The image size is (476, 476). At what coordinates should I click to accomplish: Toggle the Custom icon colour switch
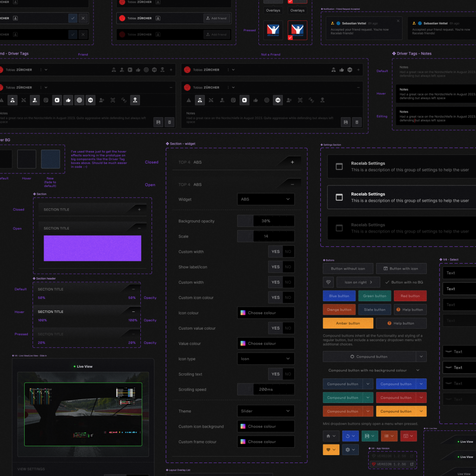(281, 297)
